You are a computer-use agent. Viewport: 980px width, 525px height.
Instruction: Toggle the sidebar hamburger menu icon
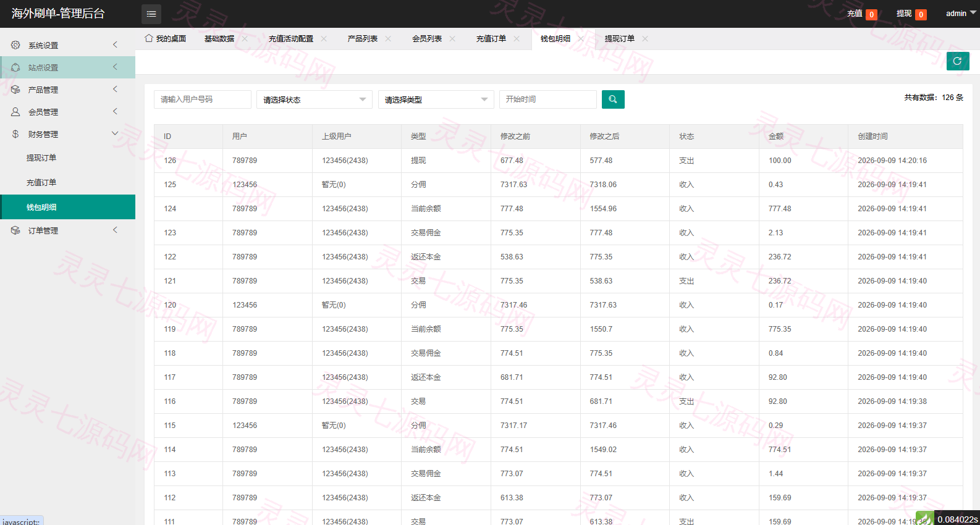tap(151, 14)
